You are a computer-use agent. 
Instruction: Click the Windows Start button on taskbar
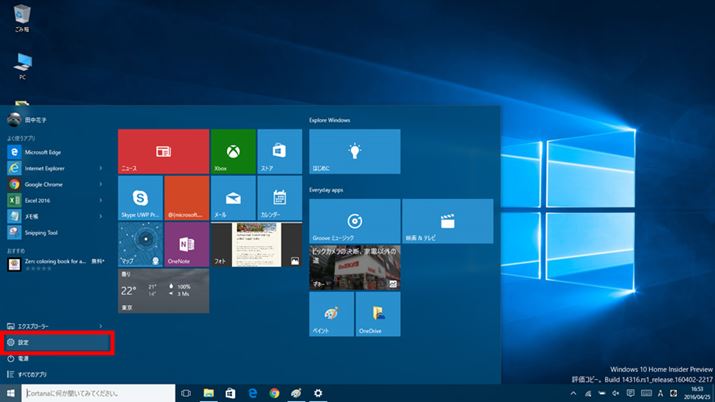[11, 393]
